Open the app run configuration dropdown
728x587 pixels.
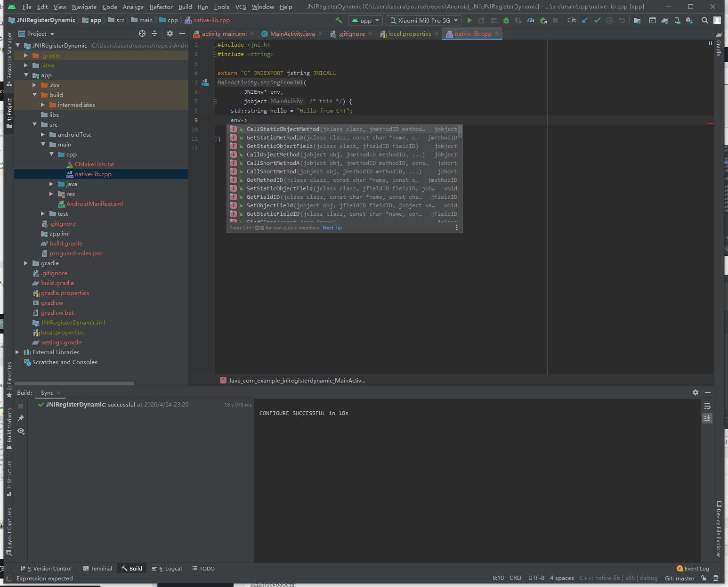365,20
